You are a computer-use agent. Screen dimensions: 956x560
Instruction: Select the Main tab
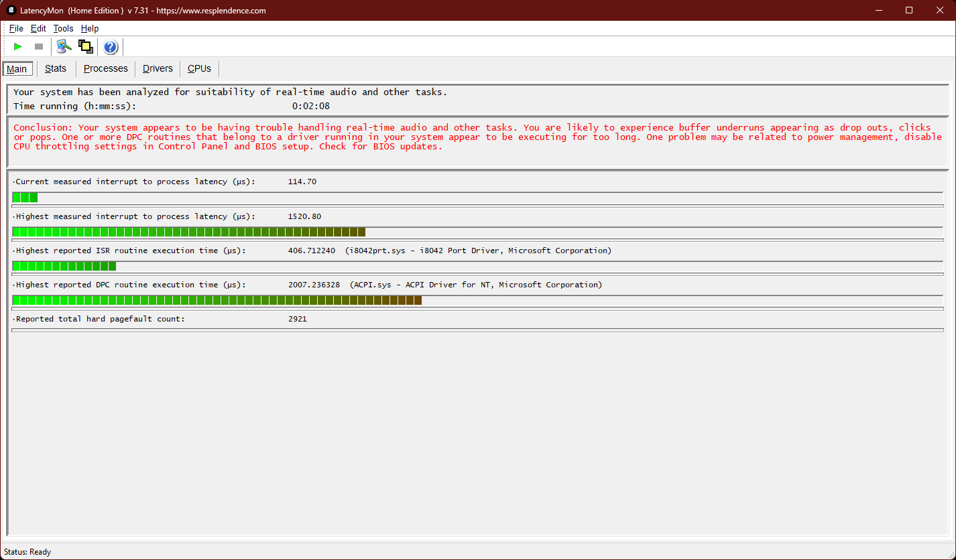point(17,69)
